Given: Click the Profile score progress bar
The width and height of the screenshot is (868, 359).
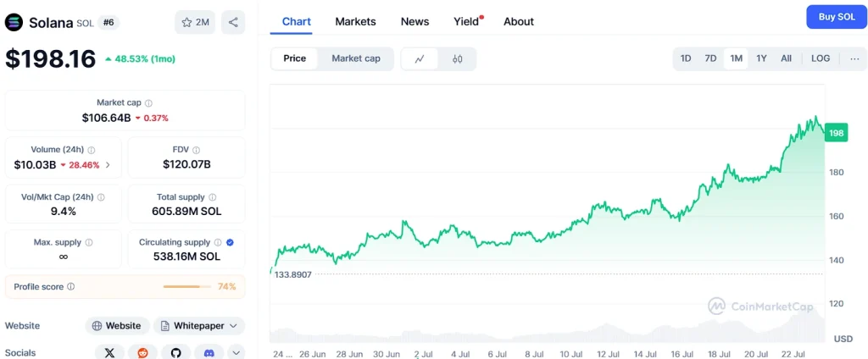Looking at the screenshot, I should click(186, 287).
